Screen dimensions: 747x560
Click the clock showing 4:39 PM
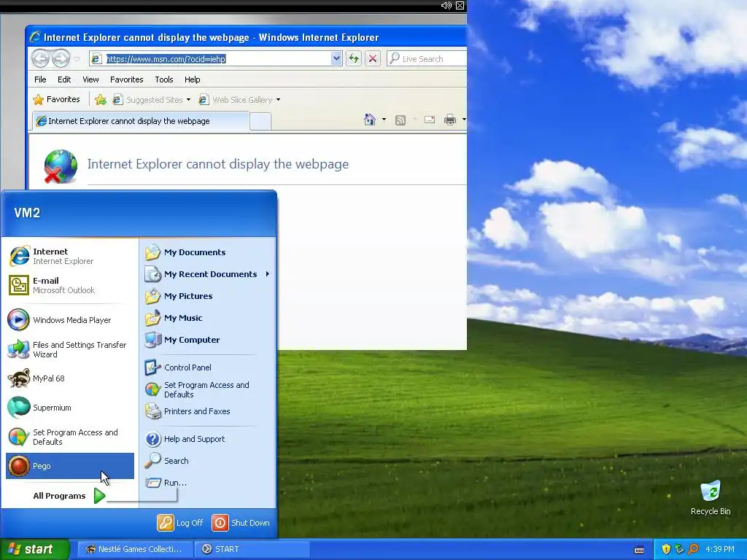click(720, 549)
